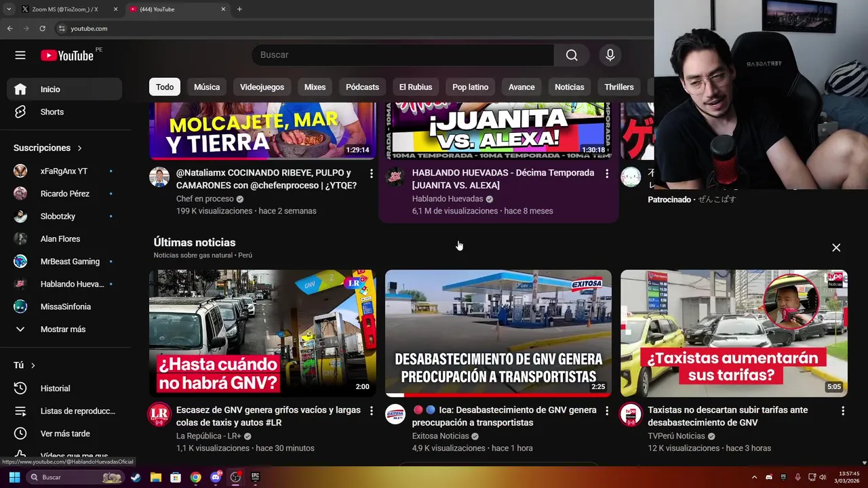This screenshot has height=488, width=868.
Task: Dismiss the Últimas noticias section
Action: click(x=836, y=247)
